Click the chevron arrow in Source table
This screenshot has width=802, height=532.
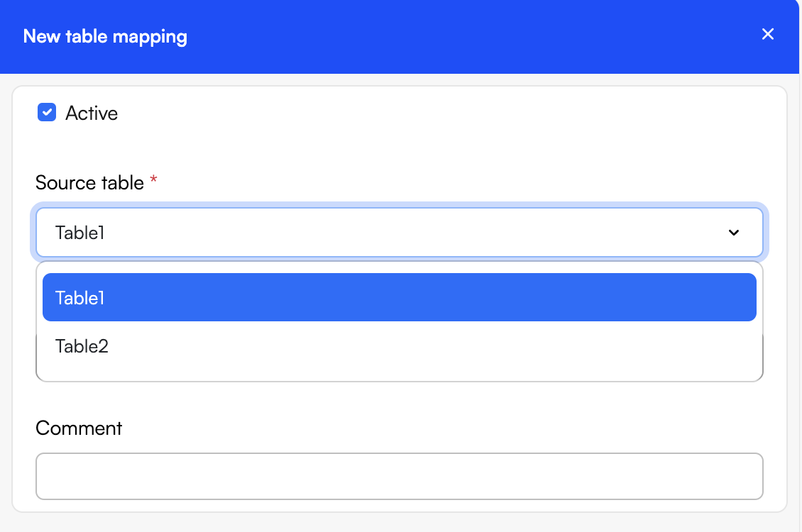pos(734,233)
